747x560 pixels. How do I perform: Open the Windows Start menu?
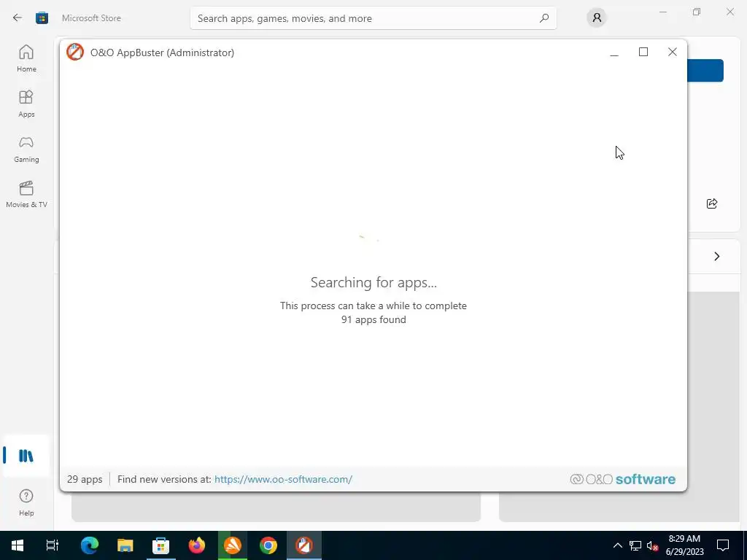pyautogui.click(x=18, y=545)
